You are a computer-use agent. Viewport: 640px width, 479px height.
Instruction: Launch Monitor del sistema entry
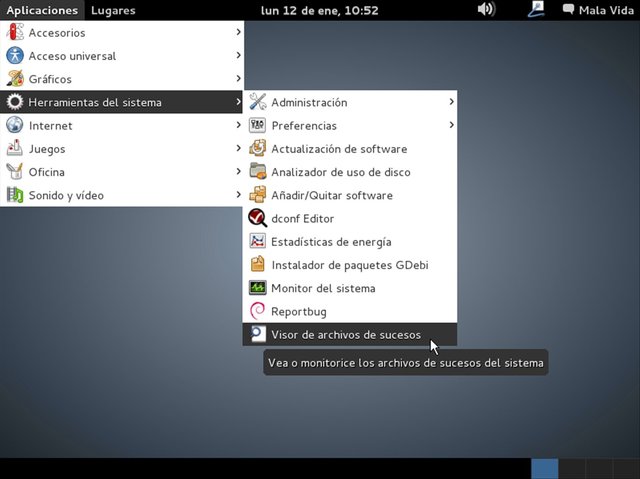(x=350, y=288)
